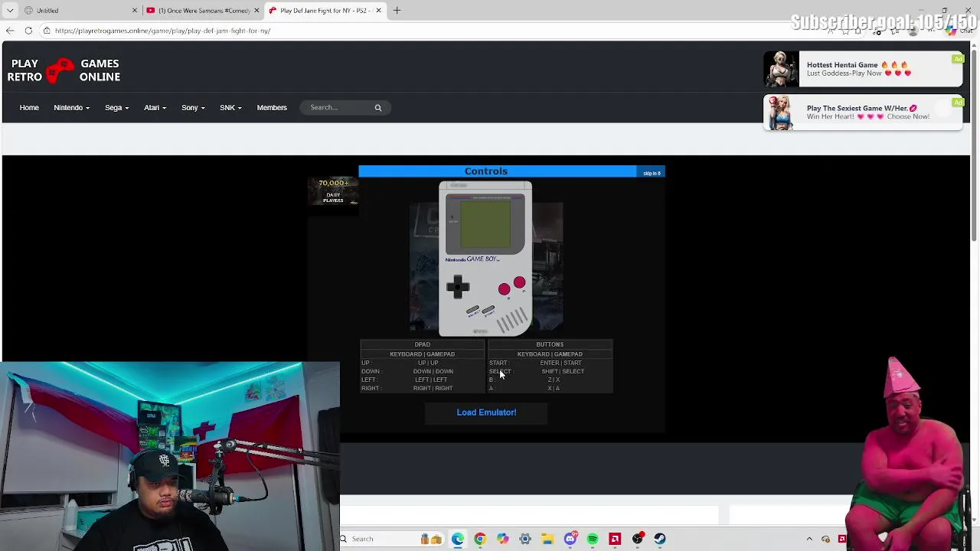This screenshot has height=551, width=980.
Task: Open Steam from the taskbar
Action: pos(660,539)
